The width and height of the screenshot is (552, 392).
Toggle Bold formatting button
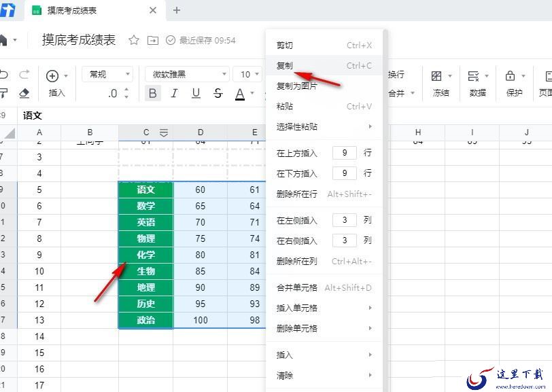(x=153, y=93)
